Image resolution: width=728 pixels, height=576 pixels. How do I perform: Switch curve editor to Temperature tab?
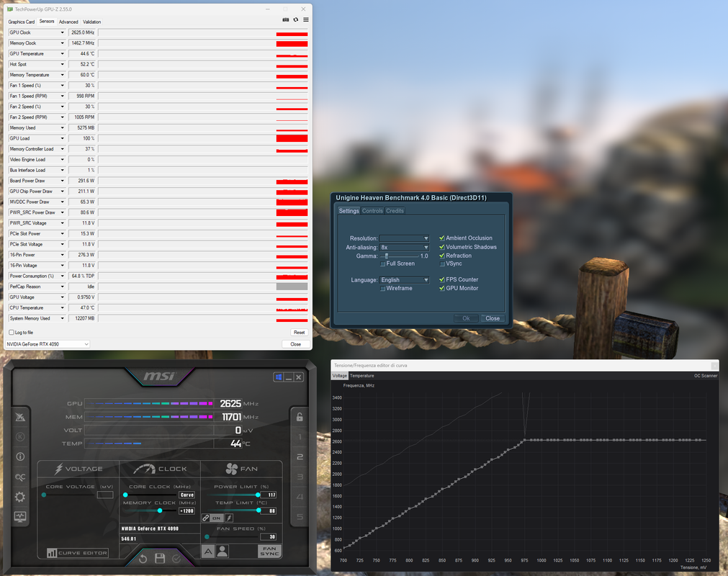(361, 376)
